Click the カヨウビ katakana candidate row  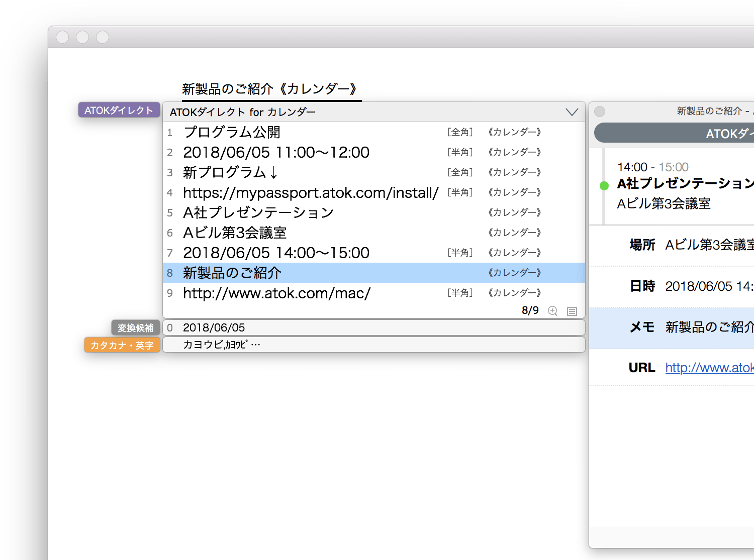[x=374, y=345]
